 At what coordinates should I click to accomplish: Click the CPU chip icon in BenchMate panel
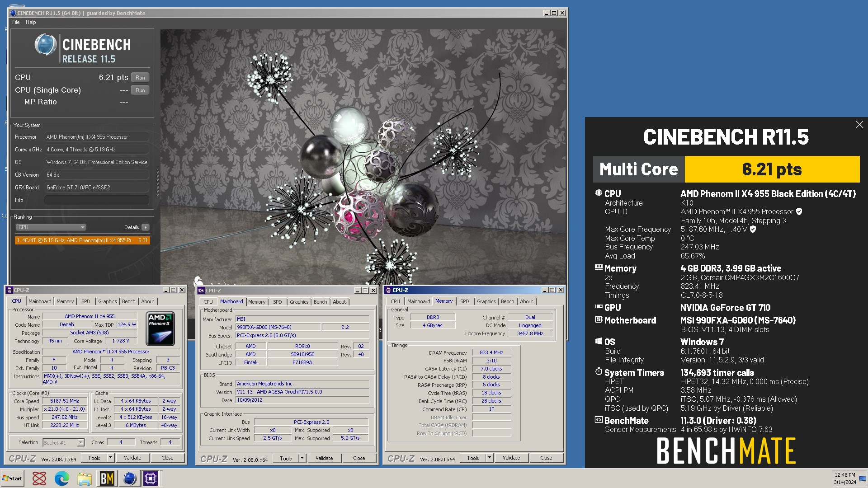[x=599, y=193]
